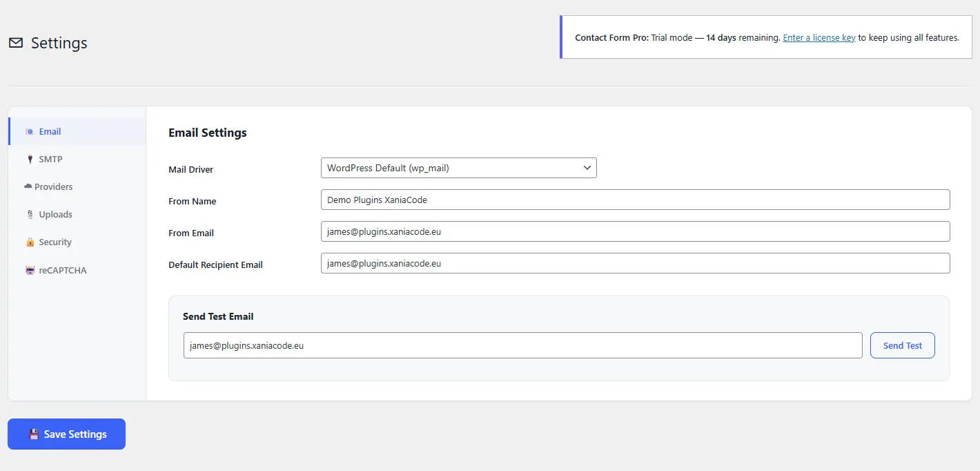Switch to the SMTP tab
980x471 pixels.
tap(77, 159)
